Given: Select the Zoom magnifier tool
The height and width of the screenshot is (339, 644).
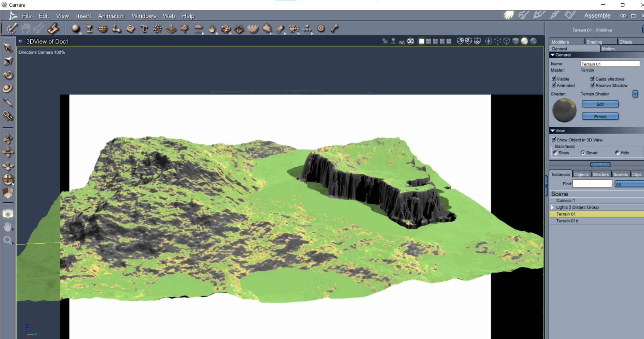Looking at the screenshot, I should pos(7,241).
